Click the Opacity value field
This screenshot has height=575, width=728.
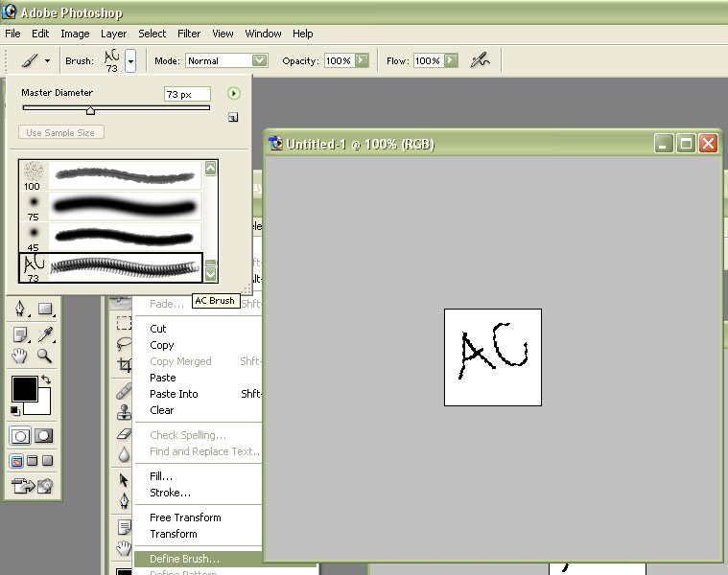click(339, 60)
